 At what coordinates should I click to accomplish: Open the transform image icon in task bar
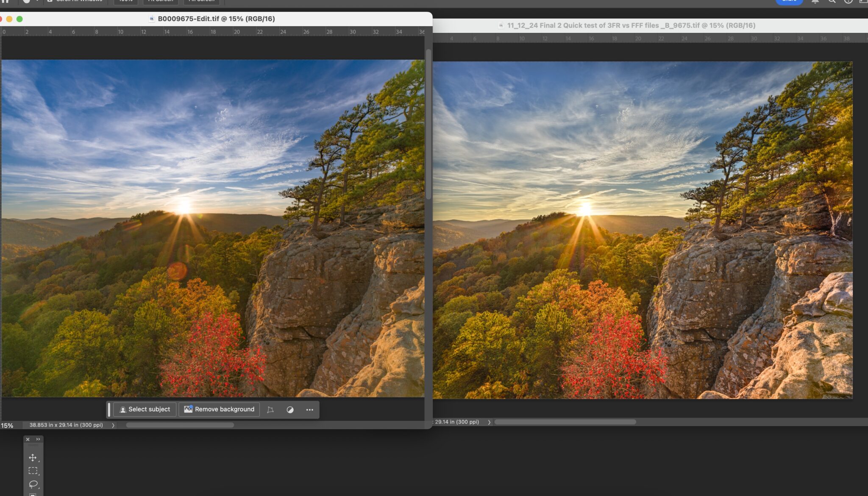tap(270, 410)
